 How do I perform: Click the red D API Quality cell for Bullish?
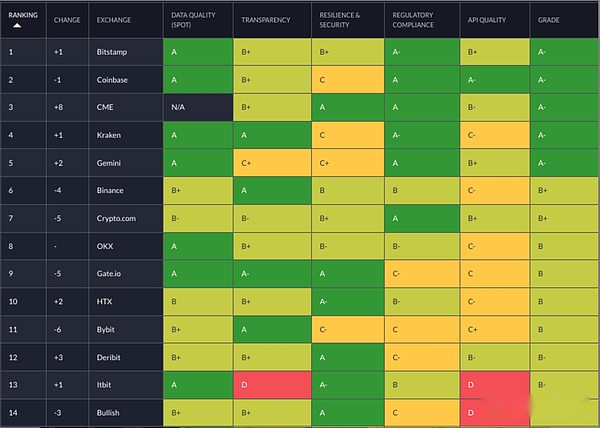point(495,413)
